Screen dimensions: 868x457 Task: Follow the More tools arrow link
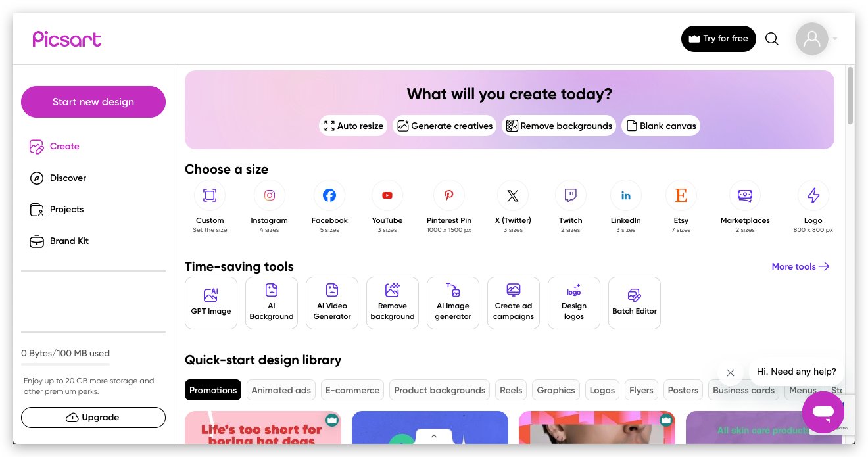point(800,266)
